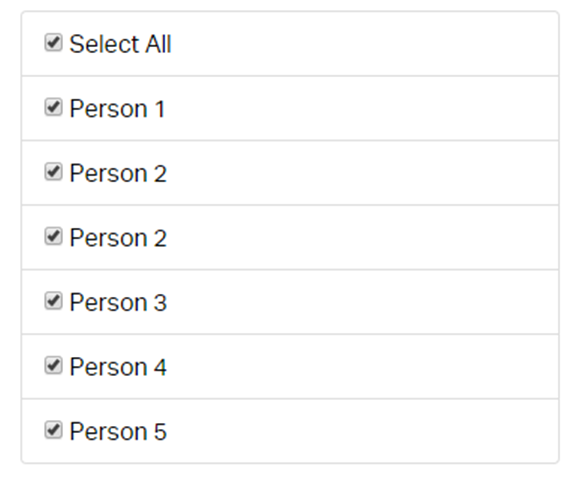
Task: Deselect the Person 3 checkbox
Action: 53,301
